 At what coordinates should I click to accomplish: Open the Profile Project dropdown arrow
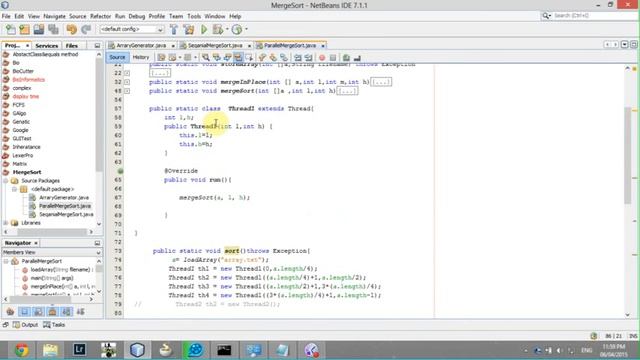(x=246, y=29)
